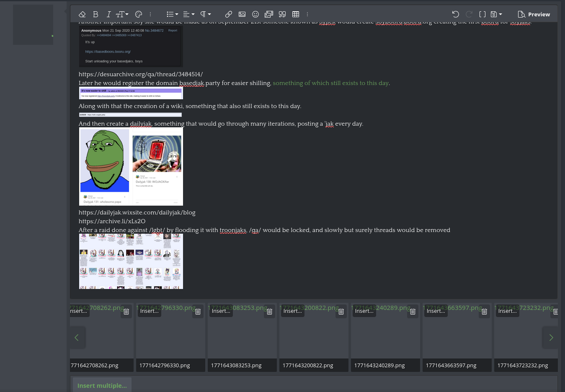565x392 pixels.
Task: Open the list options dropdown
Action: [x=172, y=14]
